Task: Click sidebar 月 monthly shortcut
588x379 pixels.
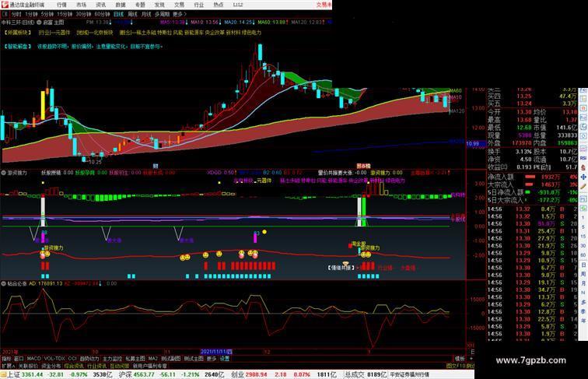Action: point(583,283)
